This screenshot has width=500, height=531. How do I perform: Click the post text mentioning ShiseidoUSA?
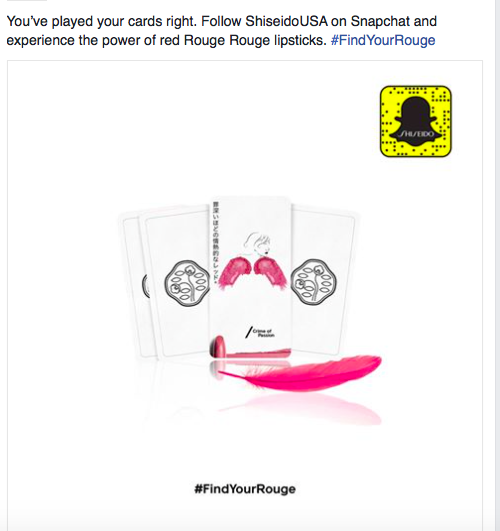coord(222,31)
